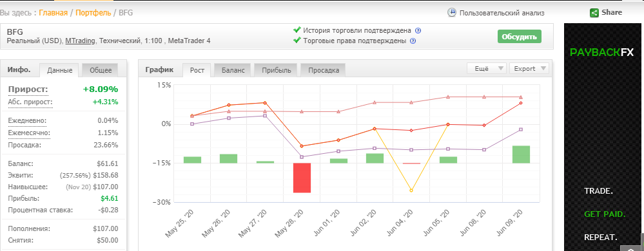Click the green bar for May 26

click(228, 159)
